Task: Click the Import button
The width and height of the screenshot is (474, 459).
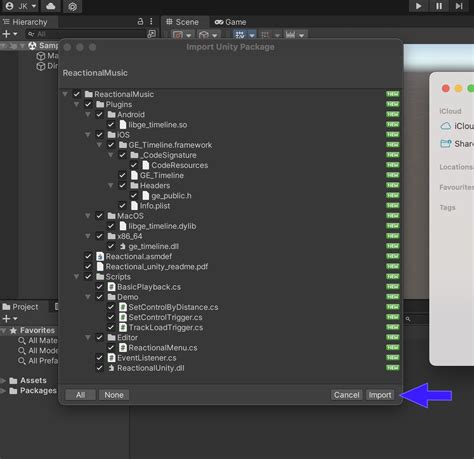Action: pos(380,395)
